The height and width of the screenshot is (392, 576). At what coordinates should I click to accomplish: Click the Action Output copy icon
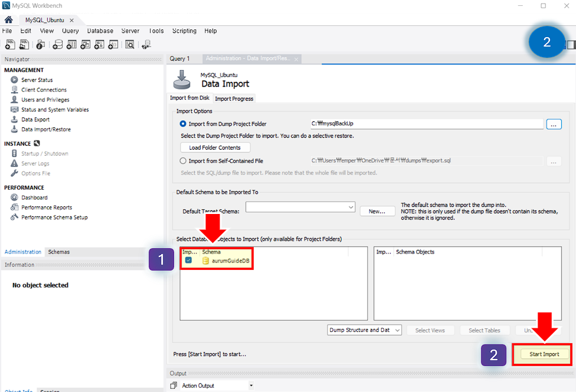pos(174,386)
